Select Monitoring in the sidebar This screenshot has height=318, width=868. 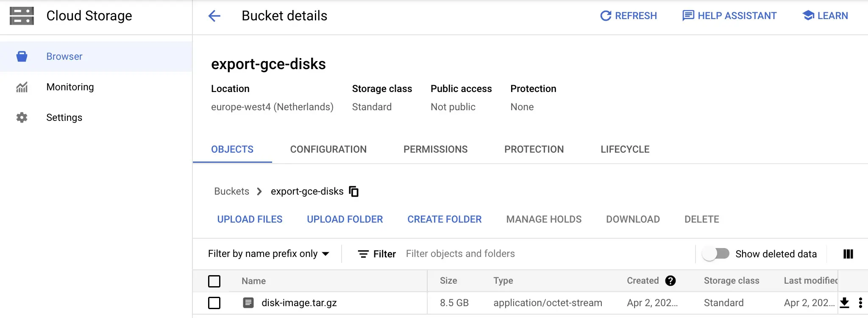[96, 87]
